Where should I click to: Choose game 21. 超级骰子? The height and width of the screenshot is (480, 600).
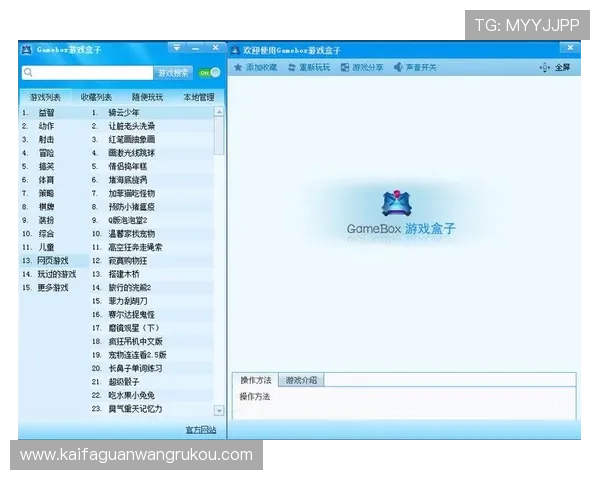click(152, 382)
